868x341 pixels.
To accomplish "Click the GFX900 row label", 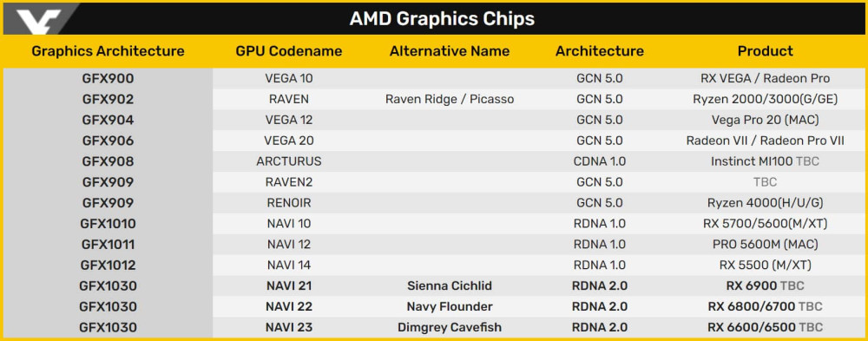I will coord(108,79).
